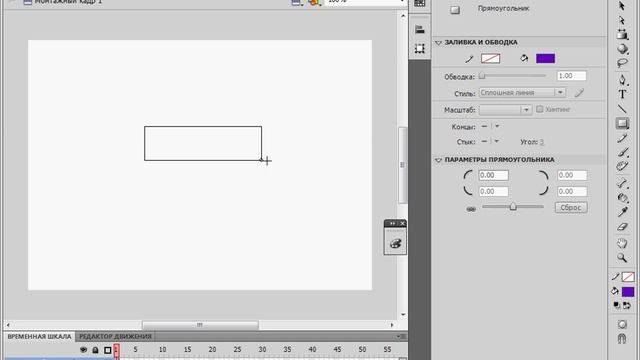The image size is (640, 360).
Task: Click the Сброс reset button
Action: click(571, 207)
